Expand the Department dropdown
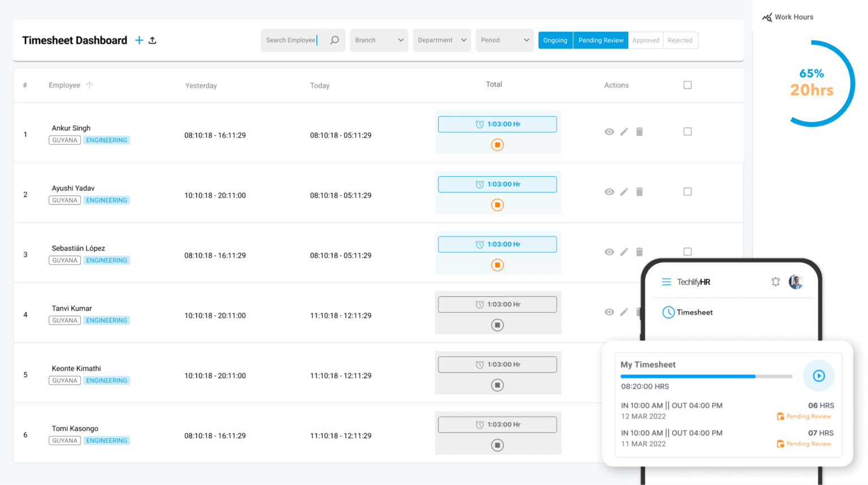Image resolution: width=868 pixels, height=485 pixels. [x=441, y=40]
